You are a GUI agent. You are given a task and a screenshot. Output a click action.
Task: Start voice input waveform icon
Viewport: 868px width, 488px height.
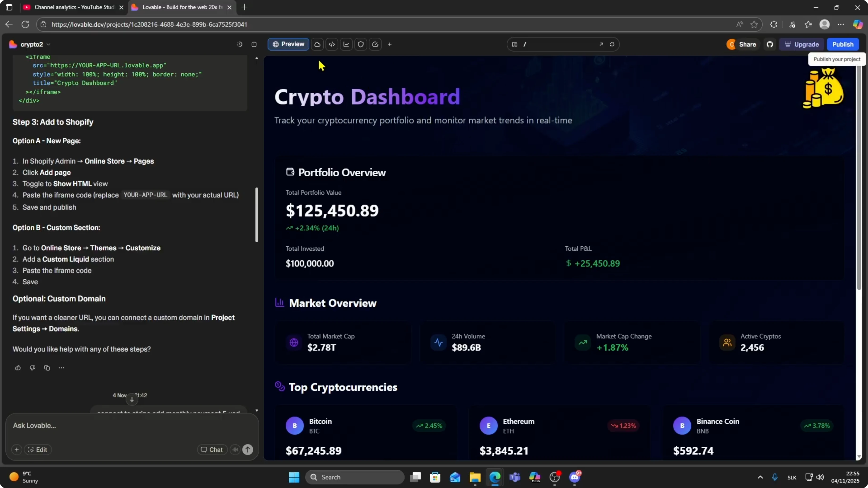[x=235, y=450]
